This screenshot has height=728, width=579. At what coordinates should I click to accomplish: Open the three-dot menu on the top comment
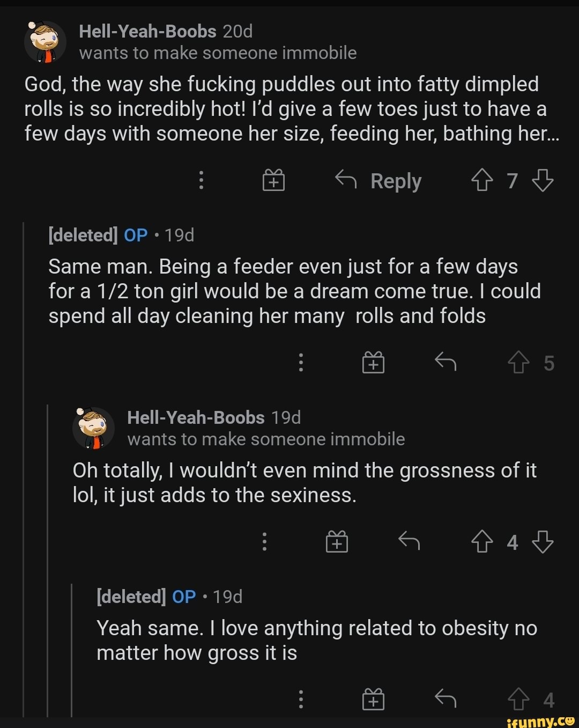tap(201, 181)
